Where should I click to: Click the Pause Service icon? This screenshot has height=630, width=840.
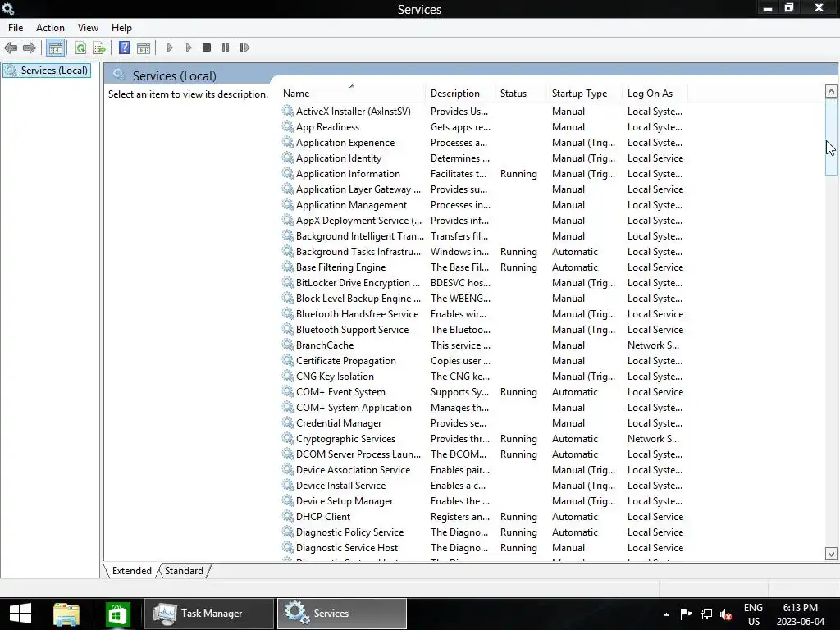[x=226, y=48]
